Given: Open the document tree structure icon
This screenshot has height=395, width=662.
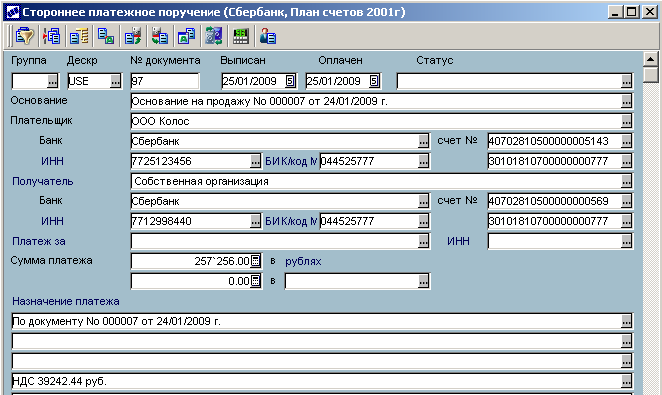Looking at the screenshot, I should [79, 36].
